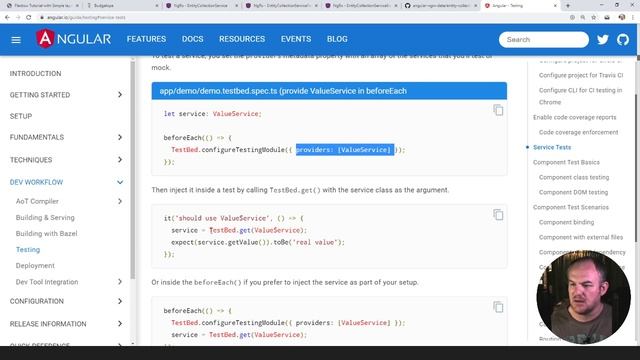Jump to Service Tests section

[552, 147]
